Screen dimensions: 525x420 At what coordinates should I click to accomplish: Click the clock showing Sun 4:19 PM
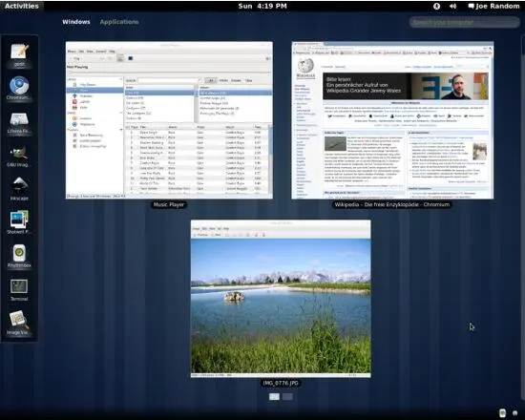[262, 6]
